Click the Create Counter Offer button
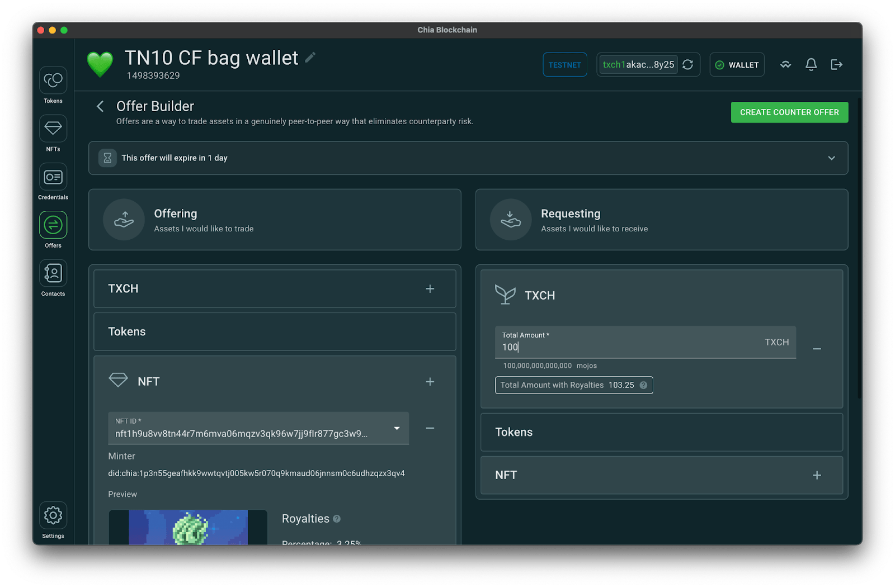Screen dimensions: 895x588 tap(789, 112)
